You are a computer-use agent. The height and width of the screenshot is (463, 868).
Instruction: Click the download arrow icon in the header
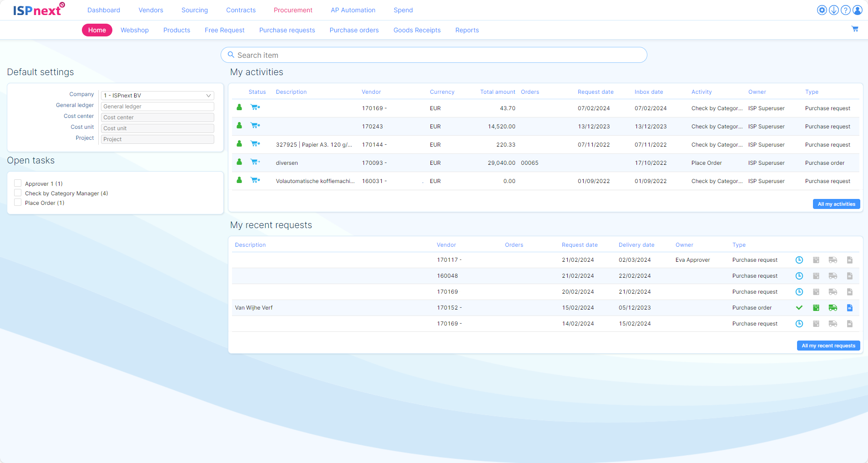[x=833, y=10]
